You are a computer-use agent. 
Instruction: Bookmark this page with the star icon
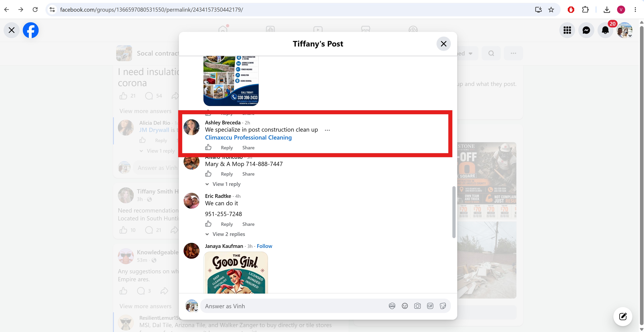point(551,9)
